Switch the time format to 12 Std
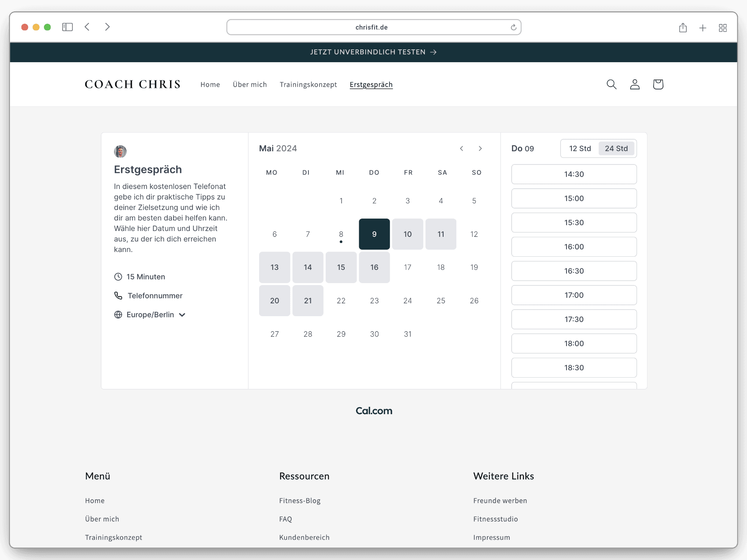747x560 pixels. 580,149
